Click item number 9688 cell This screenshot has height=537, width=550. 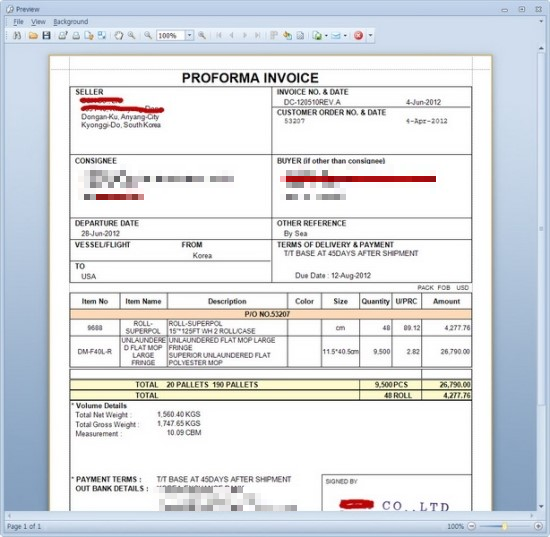point(95,328)
